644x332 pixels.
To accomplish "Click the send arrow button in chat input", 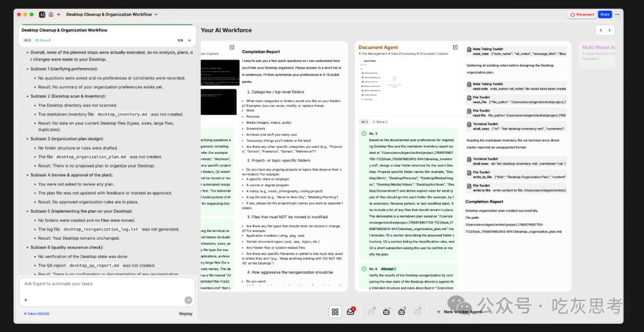I will point(188,300).
